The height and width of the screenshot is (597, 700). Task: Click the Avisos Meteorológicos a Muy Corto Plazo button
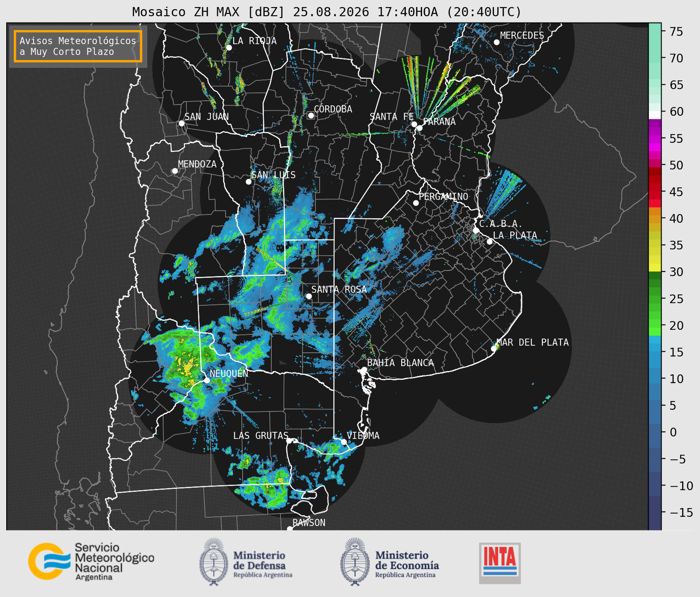[x=78, y=46]
